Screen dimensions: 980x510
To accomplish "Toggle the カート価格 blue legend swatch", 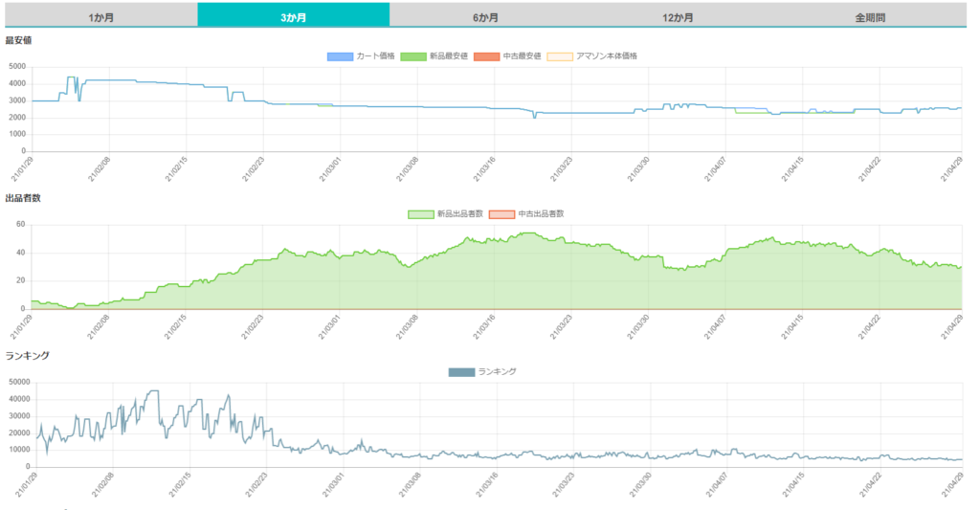I will 340,56.
